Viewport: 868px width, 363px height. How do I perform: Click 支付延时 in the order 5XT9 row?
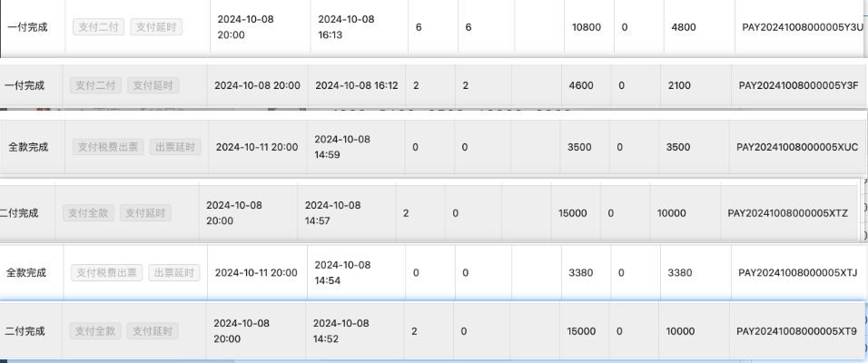point(152,332)
